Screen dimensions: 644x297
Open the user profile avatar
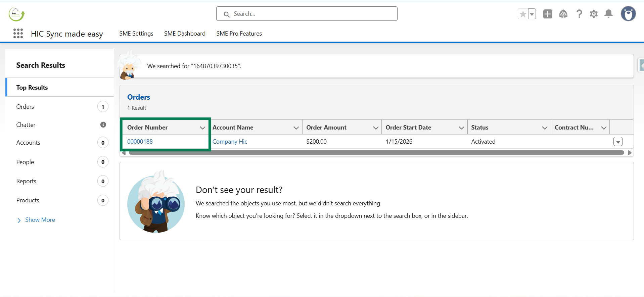pos(628,14)
